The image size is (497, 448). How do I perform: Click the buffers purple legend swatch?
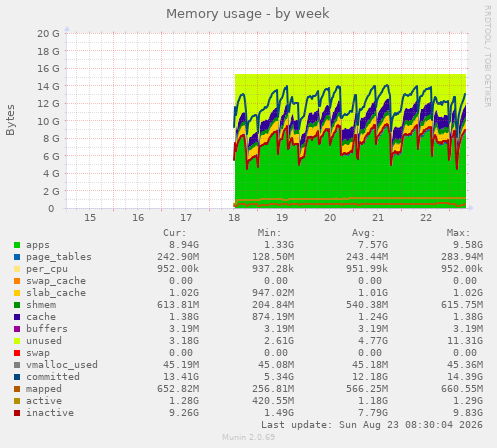(x=17, y=329)
